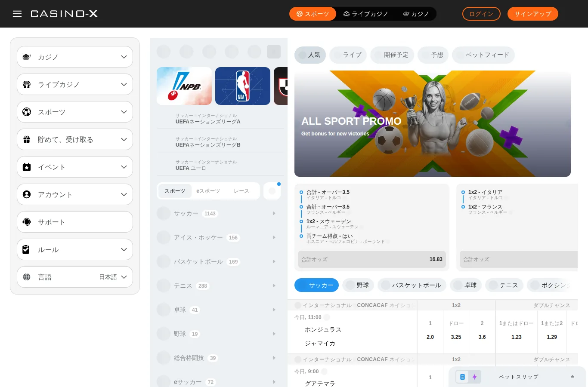This screenshot has width=588, height=387.
Task: Open the NBA league tile
Action: click(x=243, y=86)
